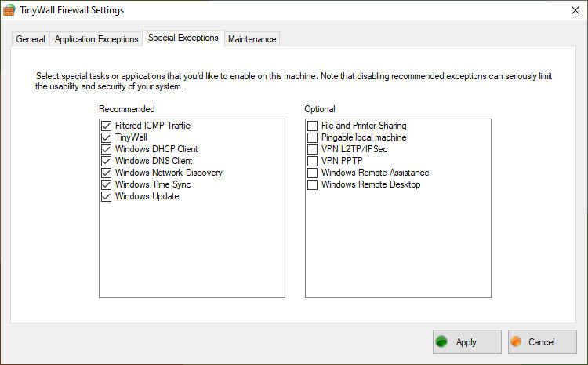Apply the firewall settings
Screen dimensions: 588x365
click(467, 341)
